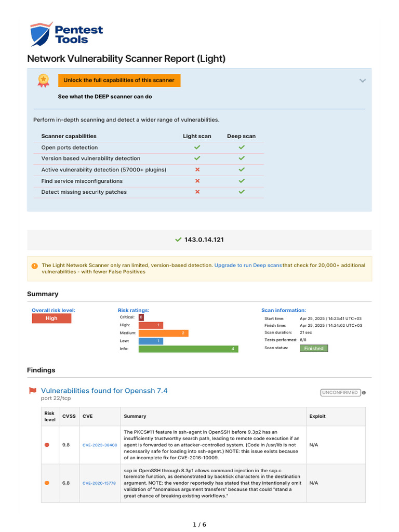Click the Finish time value Apr 25 14:24:02
Viewport: 399px width, 532px height.
click(x=331, y=325)
